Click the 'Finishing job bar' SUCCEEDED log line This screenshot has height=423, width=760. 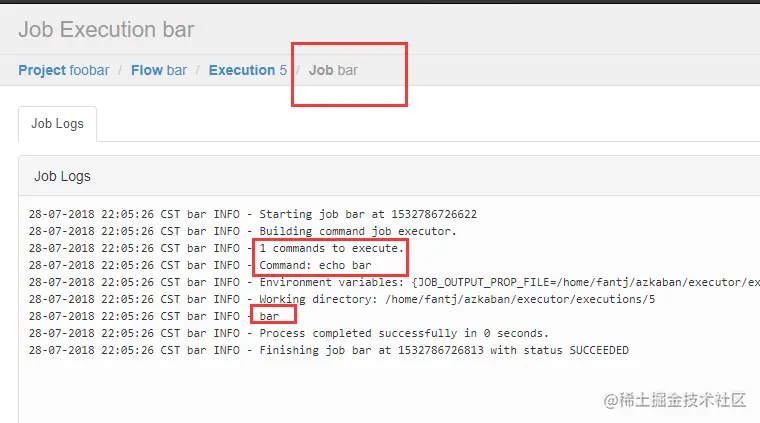pos(329,350)
